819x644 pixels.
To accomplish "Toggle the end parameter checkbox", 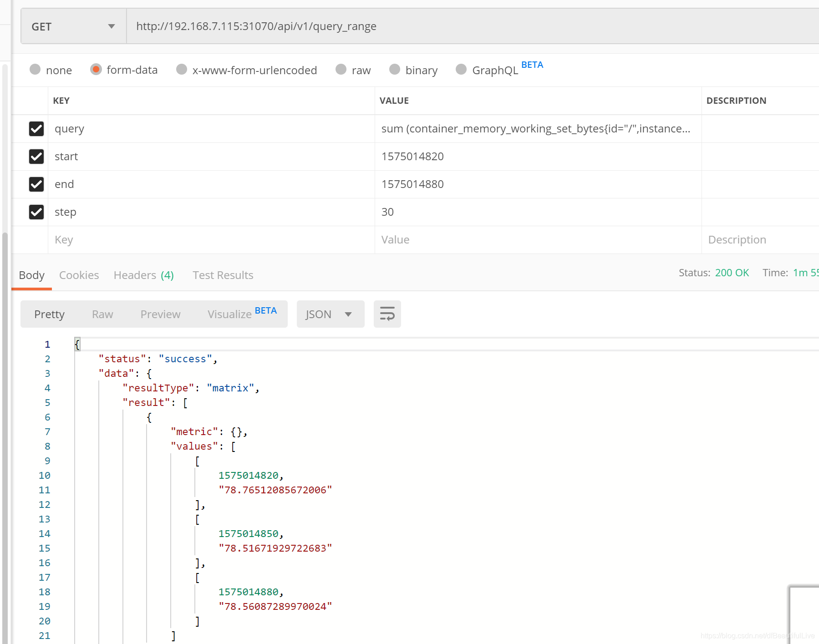I will [x=36, y=184].
